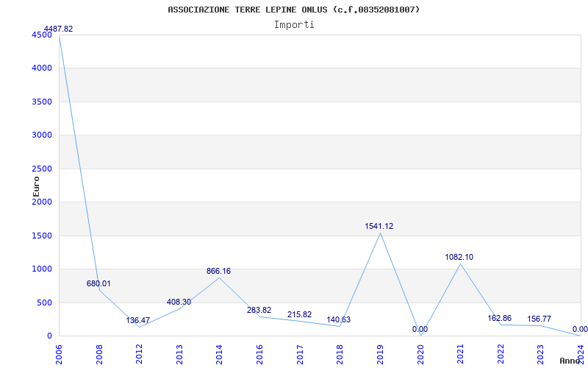Select the 1082.10 data label
Image resolution: width=588 pixels, height=368 pixels.
click(459, 257)
